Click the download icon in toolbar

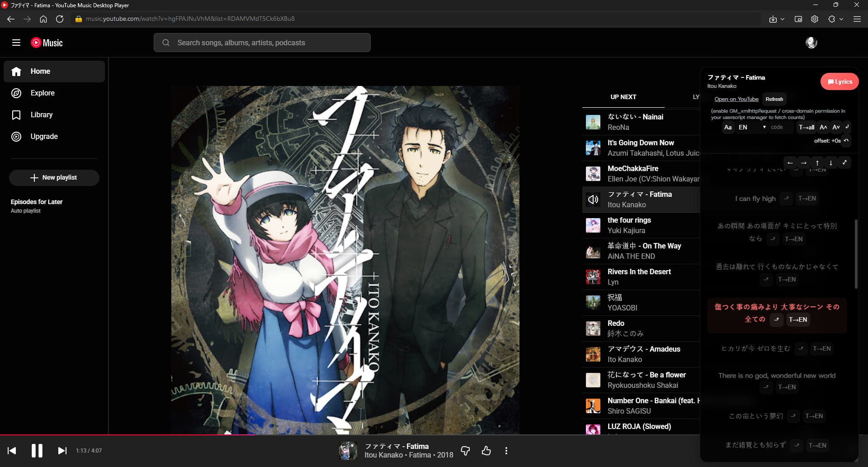pos(773,19)
